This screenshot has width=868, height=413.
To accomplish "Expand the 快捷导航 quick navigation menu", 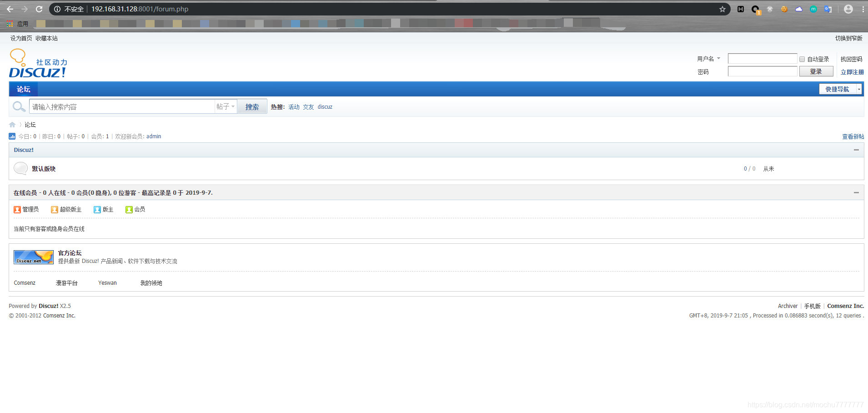I will [x=840, y=89].
